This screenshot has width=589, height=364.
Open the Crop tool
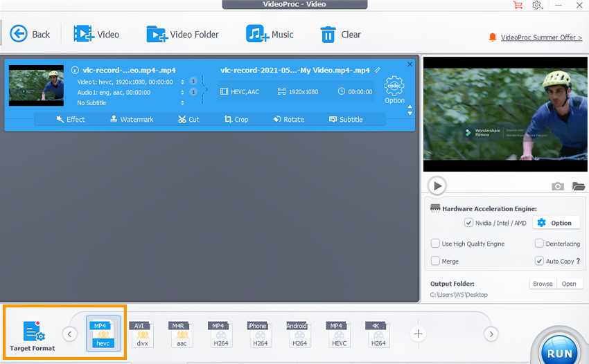pos(236,119)
